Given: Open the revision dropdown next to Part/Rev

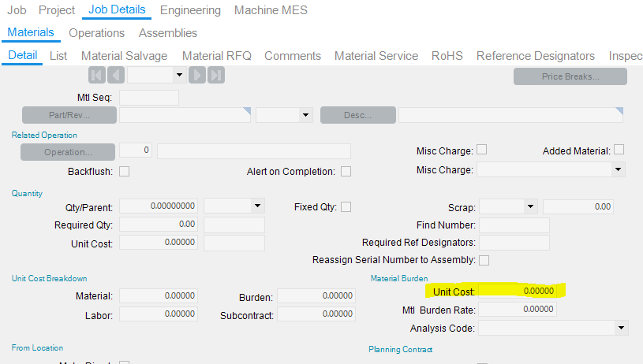Looking at the screenshot, I should coord(305,115).
